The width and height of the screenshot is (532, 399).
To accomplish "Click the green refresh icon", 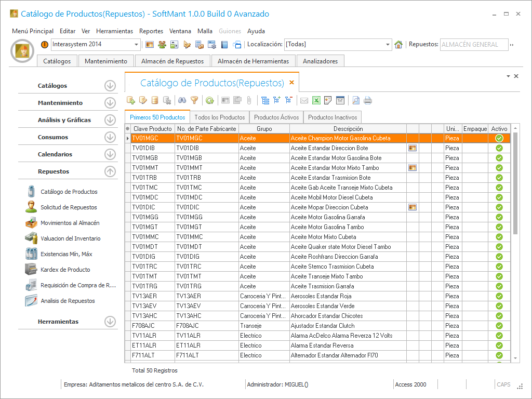I will [209, 100].
